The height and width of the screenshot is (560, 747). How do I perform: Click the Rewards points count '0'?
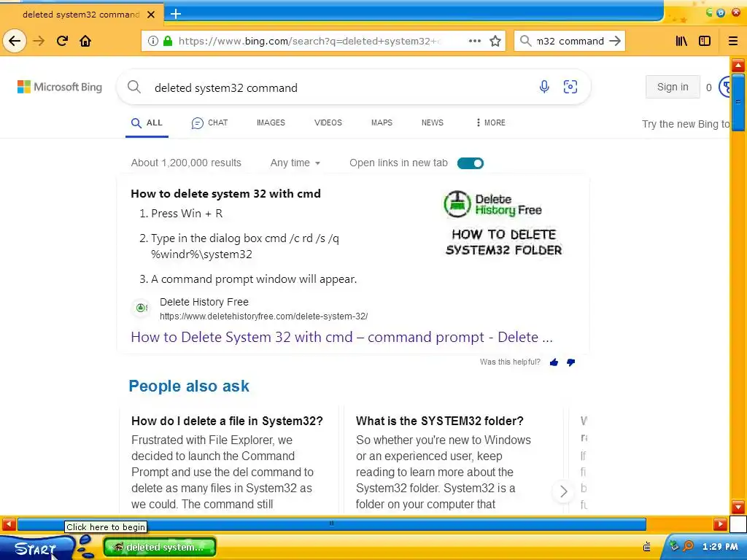pyautogui.click(x=709, y=87)
